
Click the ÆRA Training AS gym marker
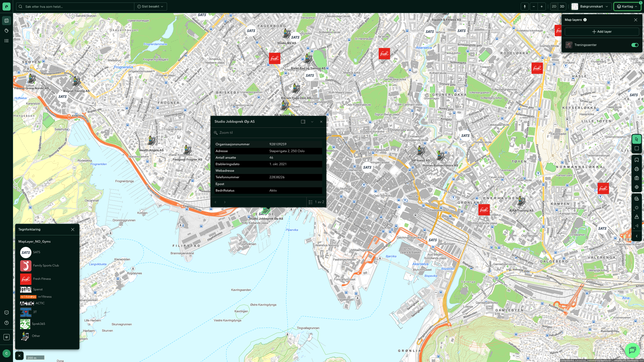pyautogui.click(x=521, y=201)
